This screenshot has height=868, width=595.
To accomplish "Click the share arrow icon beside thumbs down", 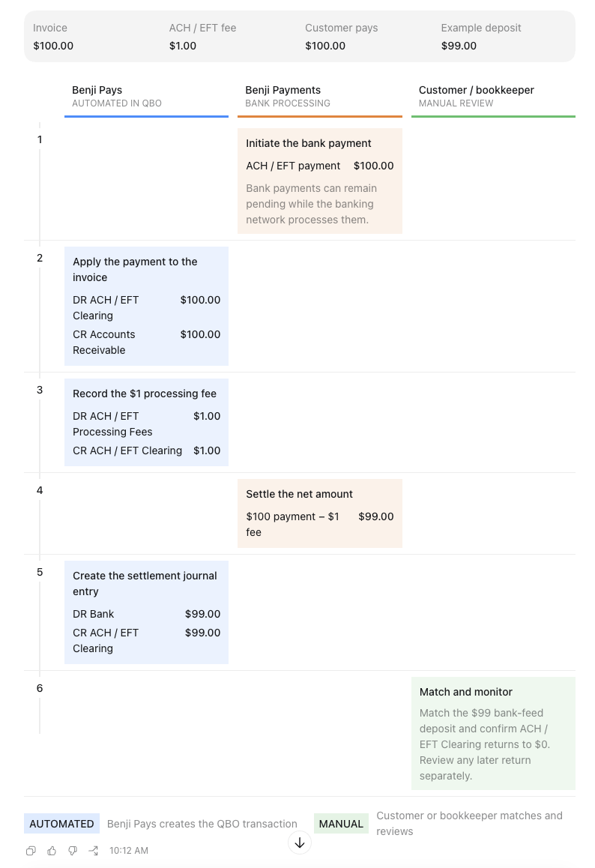I will coord(94,851).
